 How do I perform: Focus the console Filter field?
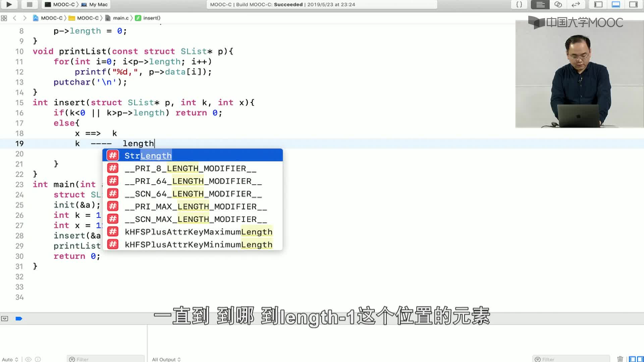571,359
